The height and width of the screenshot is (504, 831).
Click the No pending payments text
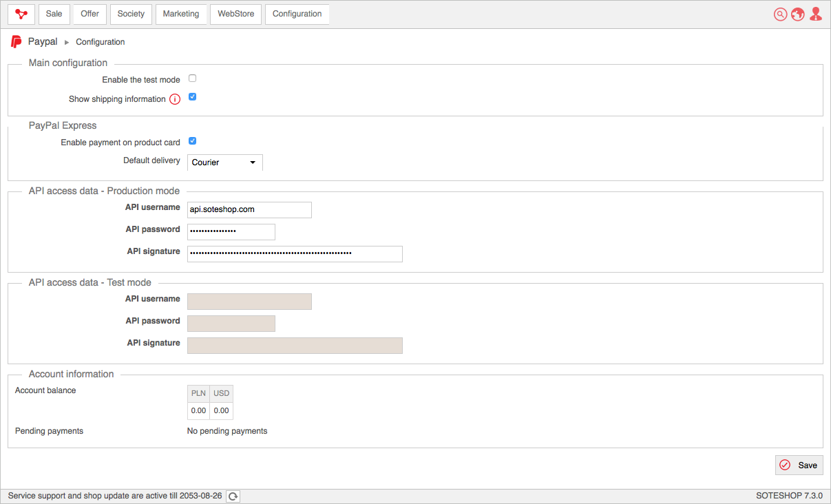pyautogui.click(x=227, y=431)
